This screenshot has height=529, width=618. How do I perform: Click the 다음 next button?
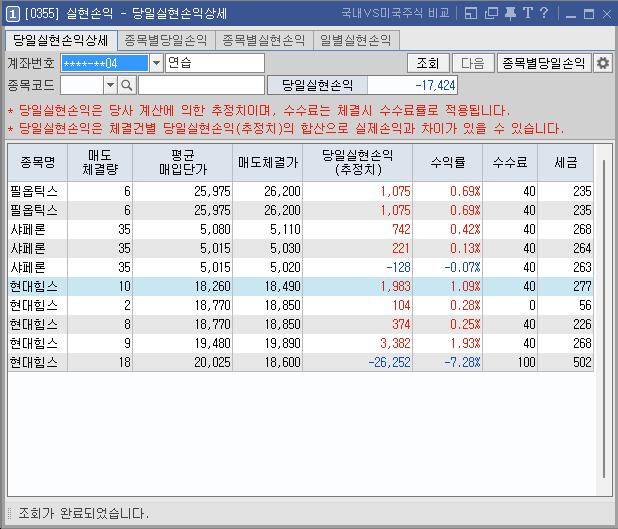pos(473,63)
